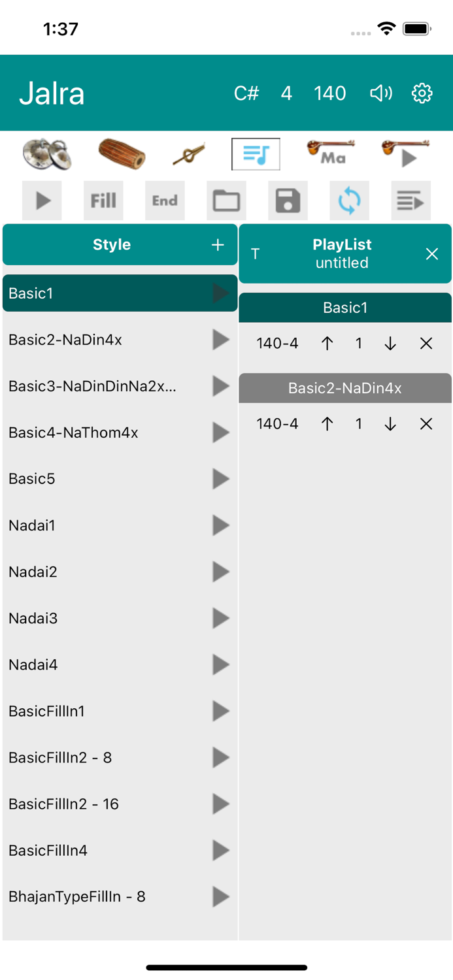This screenshot has width=453, height=980.
Task: Tap the cymbals (jalra) instrument icon
Action: click(x=46, y=155)
